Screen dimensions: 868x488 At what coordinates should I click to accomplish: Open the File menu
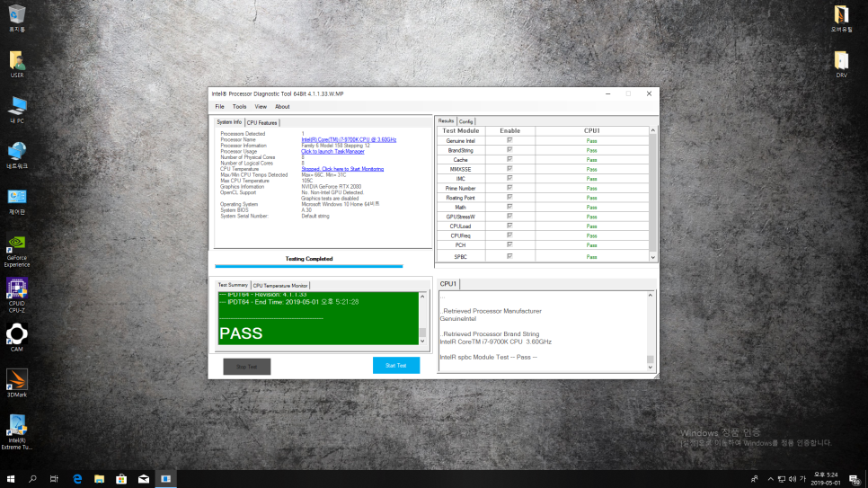point(220,107)
